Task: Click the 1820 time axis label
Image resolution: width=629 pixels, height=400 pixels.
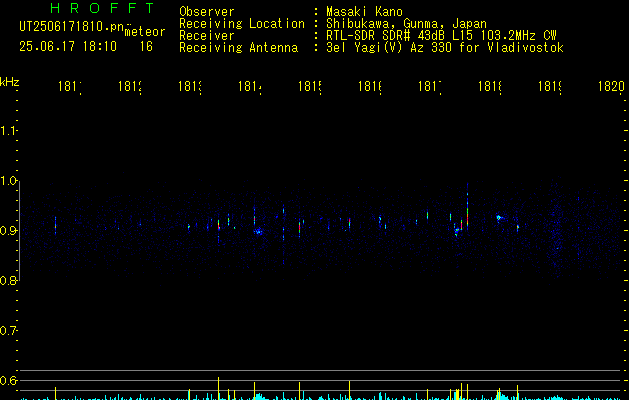Action: coord(611,86)
